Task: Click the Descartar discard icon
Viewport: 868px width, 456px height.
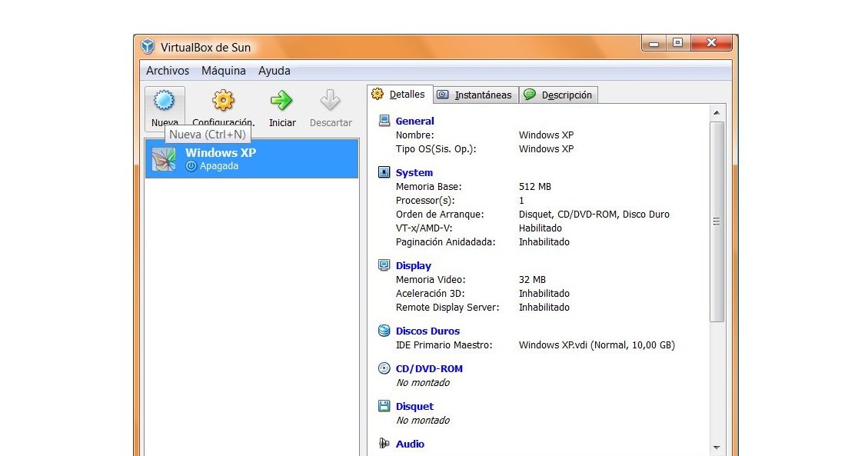Action: pos(330,100)
